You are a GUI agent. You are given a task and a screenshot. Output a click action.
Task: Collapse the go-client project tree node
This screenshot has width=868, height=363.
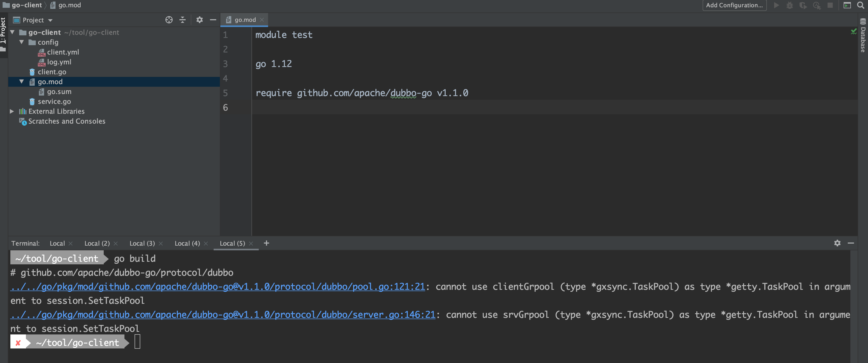coord(12,32)
